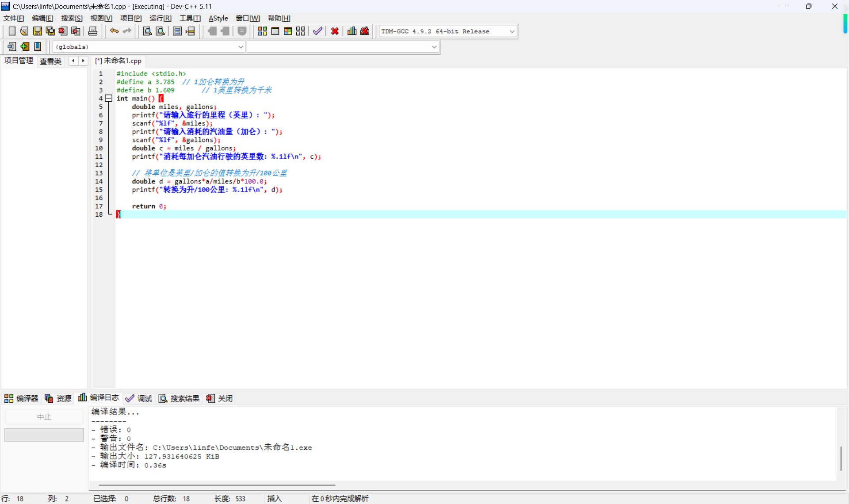The image size is (849, 504).
Task: Collapse the main function fold marker
Action: [x=108, y=99]
